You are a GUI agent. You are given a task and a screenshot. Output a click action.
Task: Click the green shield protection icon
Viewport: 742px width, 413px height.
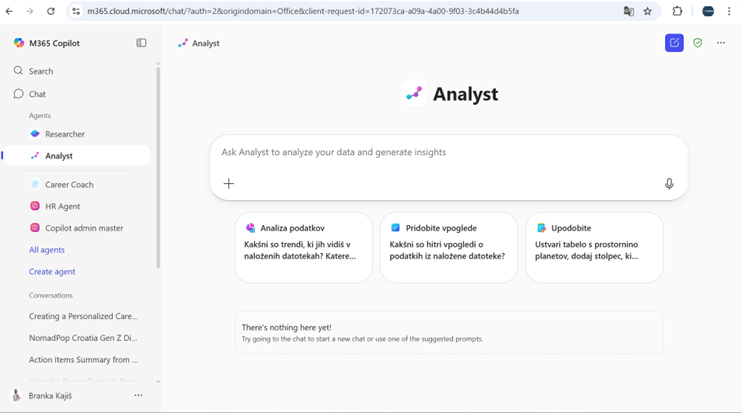coord(697,43)
